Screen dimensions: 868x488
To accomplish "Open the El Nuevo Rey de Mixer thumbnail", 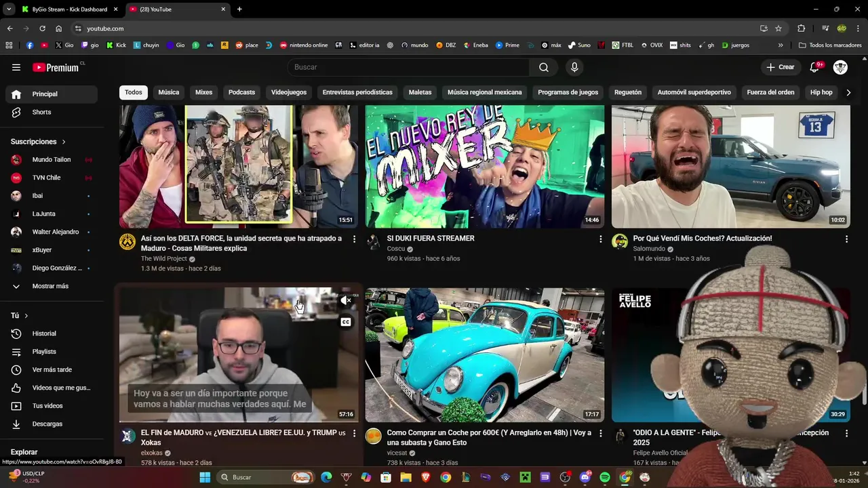I will click(x=485, y=166).
